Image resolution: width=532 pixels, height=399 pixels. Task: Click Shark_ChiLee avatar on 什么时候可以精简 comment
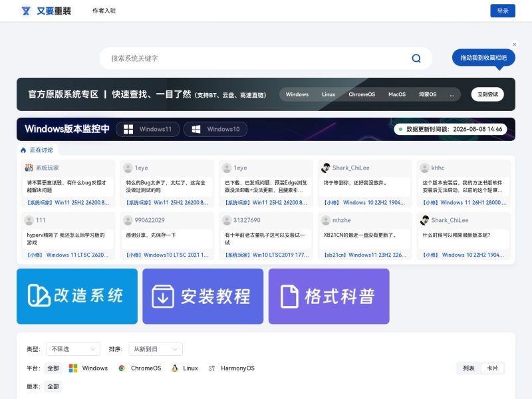[424, 220]
